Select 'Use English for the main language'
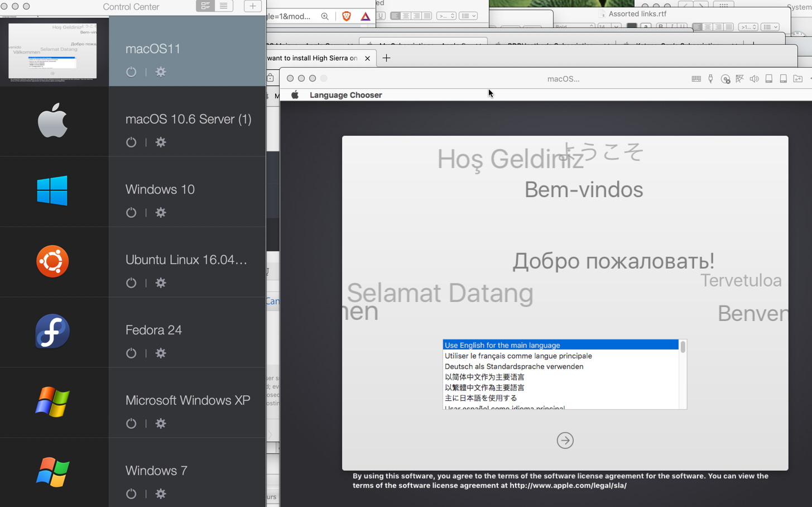This screenshot has height=507, width=812. click(x=560, y=345)
